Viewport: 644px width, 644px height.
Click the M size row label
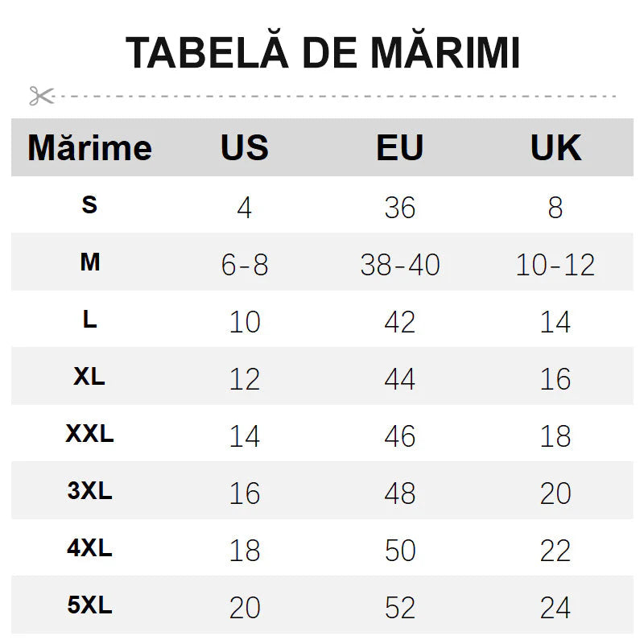[89, 262]
